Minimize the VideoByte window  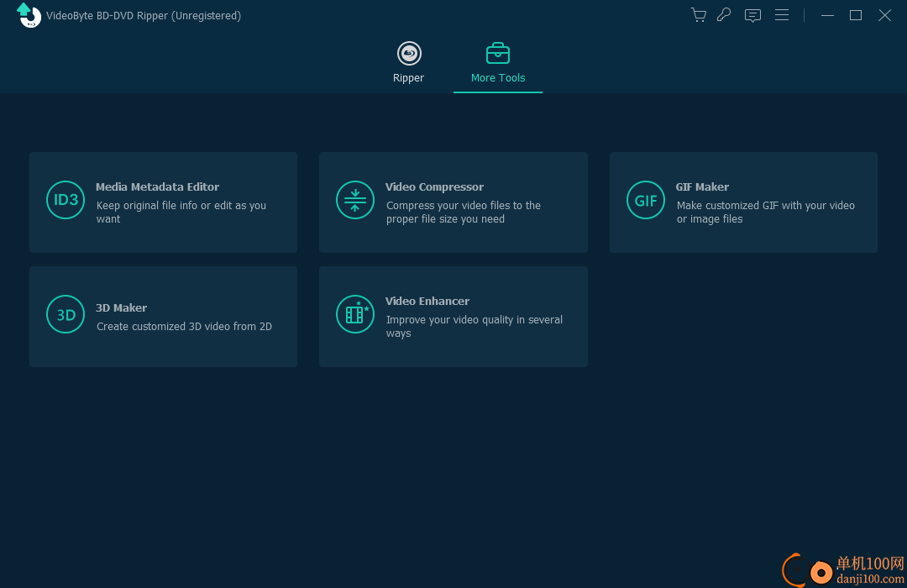pos(827,16)
